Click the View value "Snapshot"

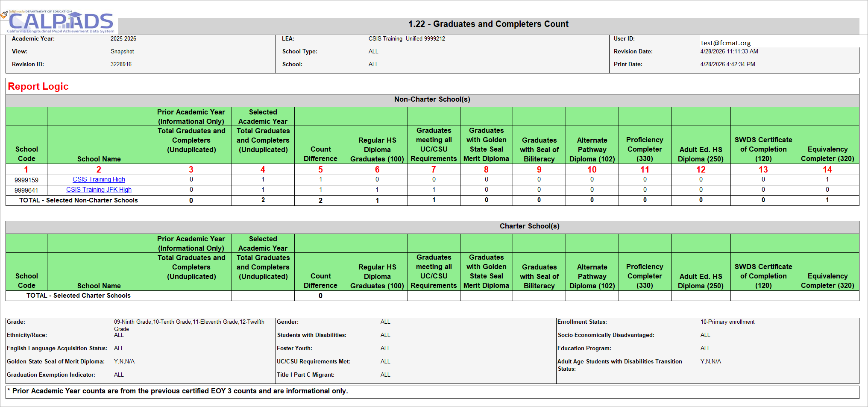point(122,51)
